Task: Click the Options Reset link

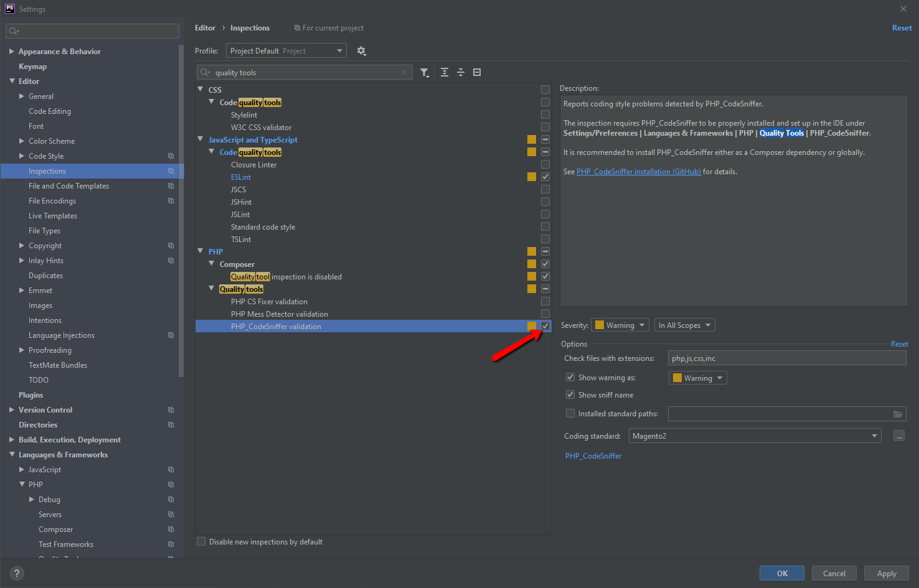Action: (x=899, y=344)
